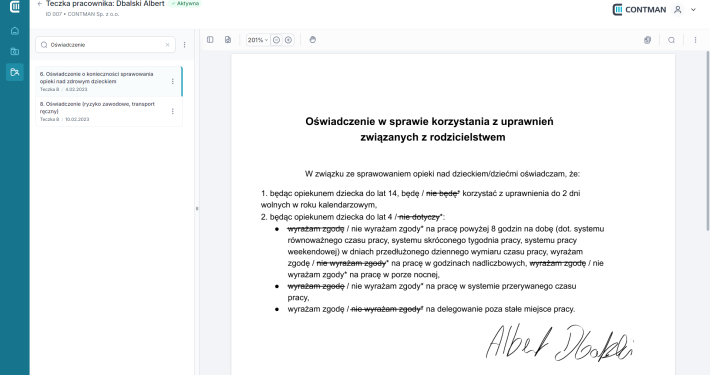Click the heading 'Oświadczenie w sprawie korzystania z uprawnień'
Viewport: 710px width, 375px height.
coord(429,121)
